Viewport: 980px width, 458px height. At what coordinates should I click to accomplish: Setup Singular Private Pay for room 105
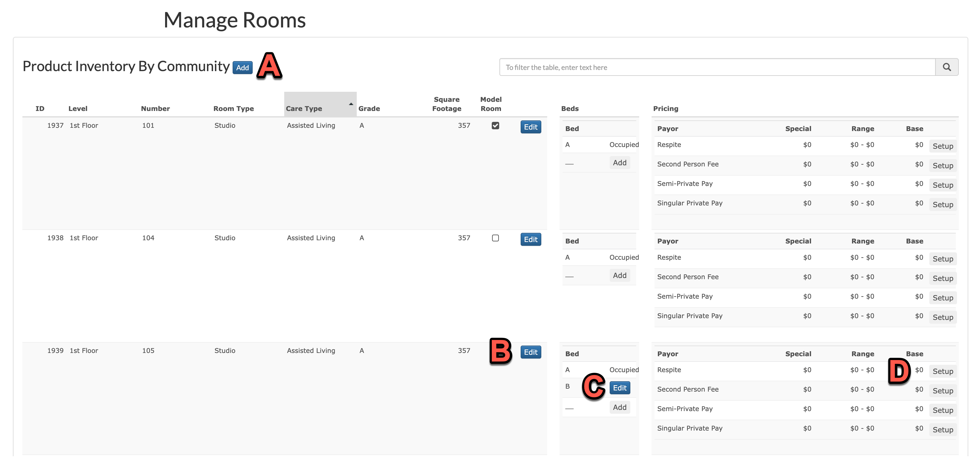[942, 430]
